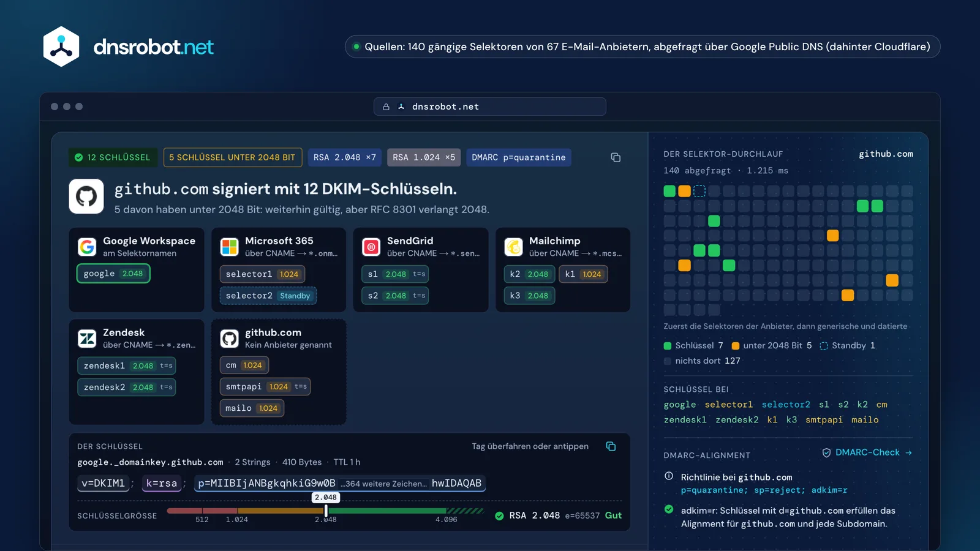
Task: Click the Zendesk provider icon
Action: [x=87, y=339]
